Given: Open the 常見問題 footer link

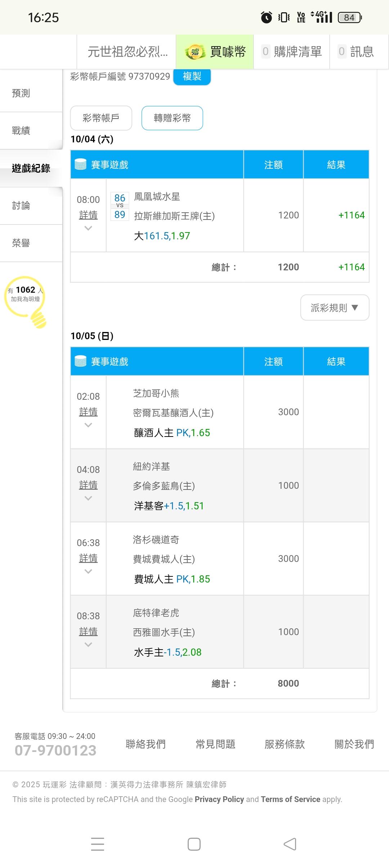Looking at the screenshot, I should tap(215, 744).
